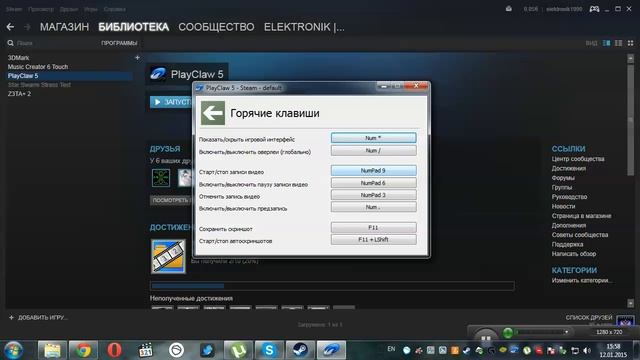Click the plus icon next to 3DMark

[x=137, y=58]
